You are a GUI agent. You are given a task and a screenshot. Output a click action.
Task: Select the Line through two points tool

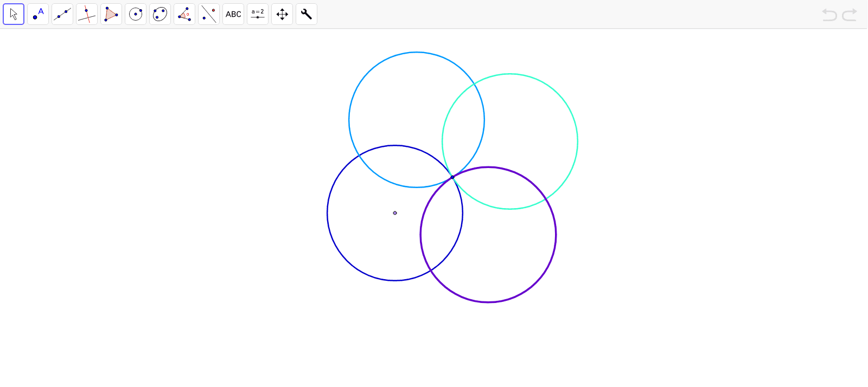[62, 14]
